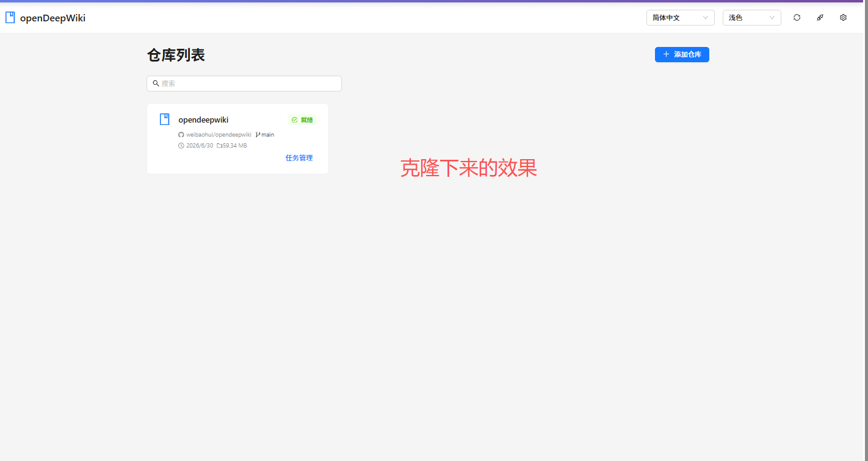Click the branch icon next to main
The height and width of the screenshot is (461, 868).
[258, 135]
